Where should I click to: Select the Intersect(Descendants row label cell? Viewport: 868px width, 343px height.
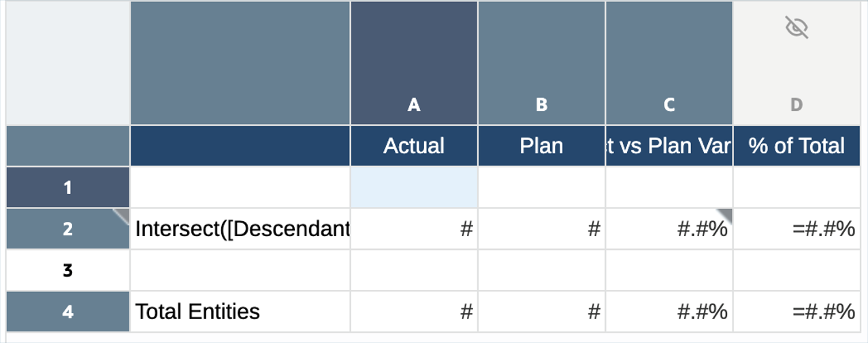[x=240, y=229]
